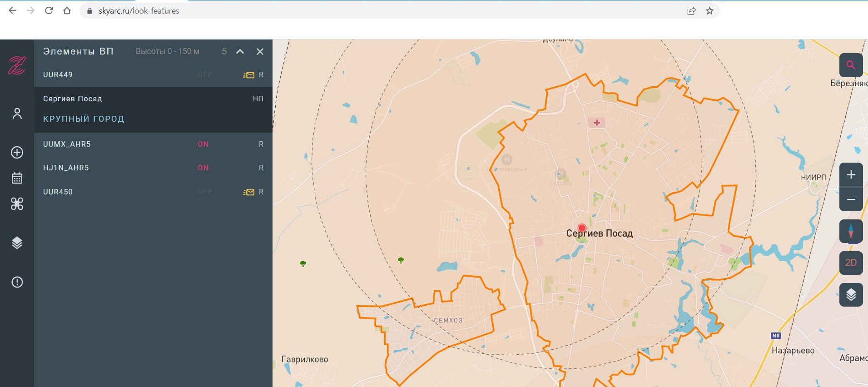Switch map view with 2D button
Screen dimensions: 868x387
click(851, 263)
